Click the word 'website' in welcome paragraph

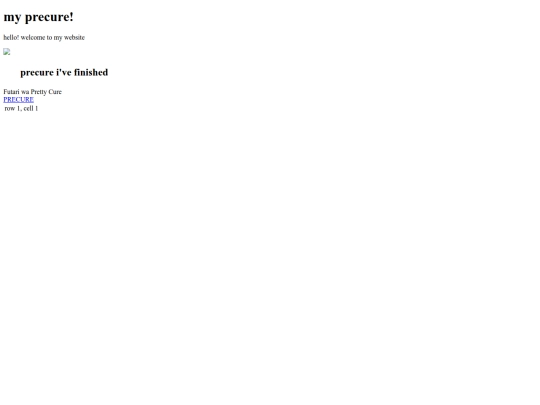(74, 38)
